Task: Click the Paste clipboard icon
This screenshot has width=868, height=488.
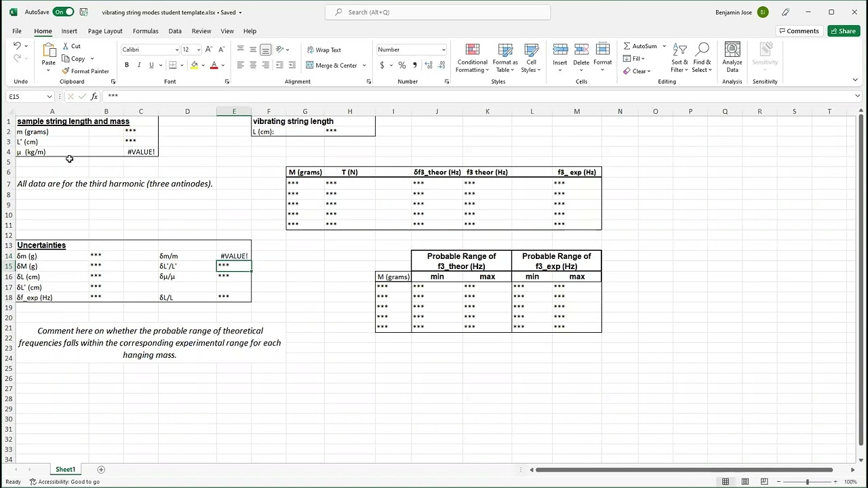Action: 49,50
